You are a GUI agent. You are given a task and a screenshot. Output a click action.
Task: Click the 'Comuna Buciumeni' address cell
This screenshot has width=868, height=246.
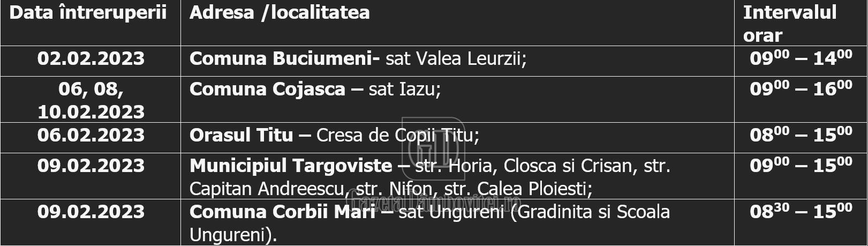(457, 61)
